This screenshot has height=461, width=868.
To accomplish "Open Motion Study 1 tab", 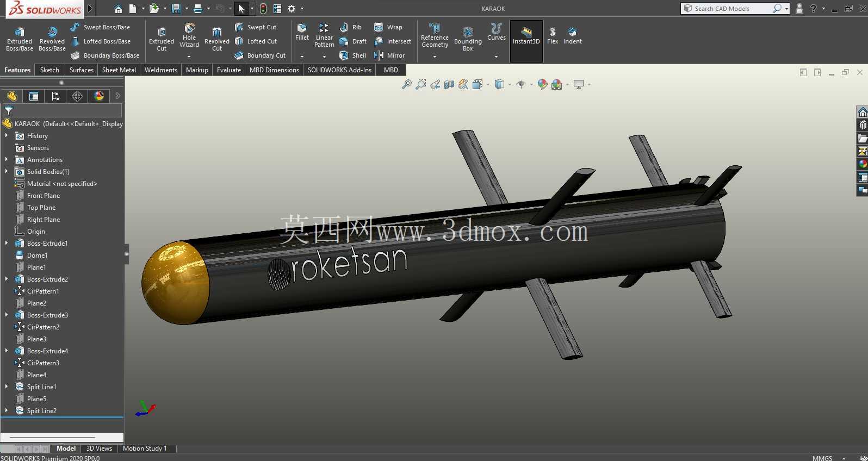I will coord(145,448).
